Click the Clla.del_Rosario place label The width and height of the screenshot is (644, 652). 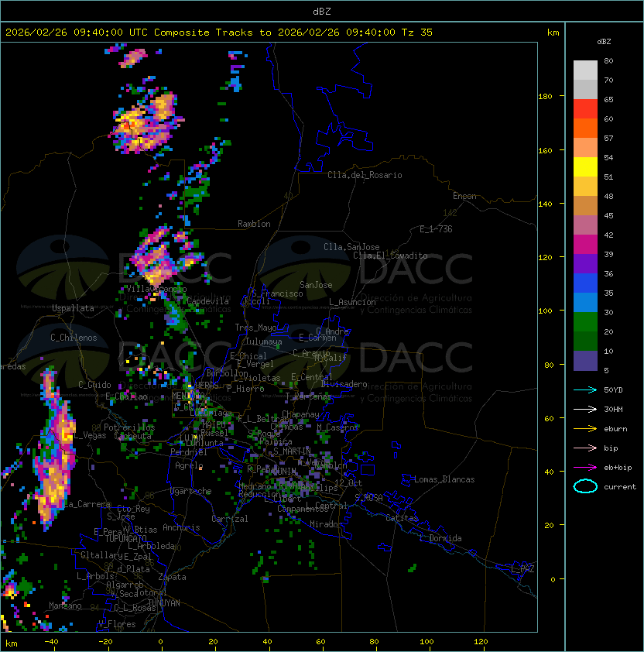365,175
